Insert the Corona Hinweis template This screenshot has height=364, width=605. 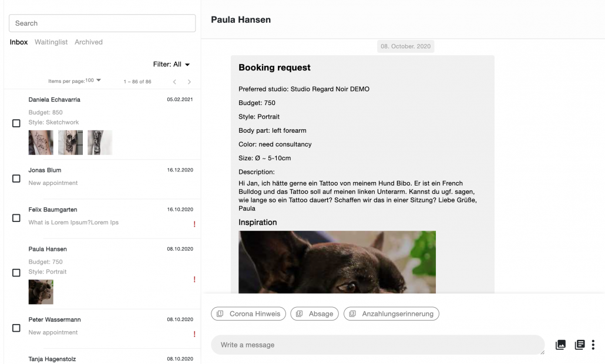[248, 314]
